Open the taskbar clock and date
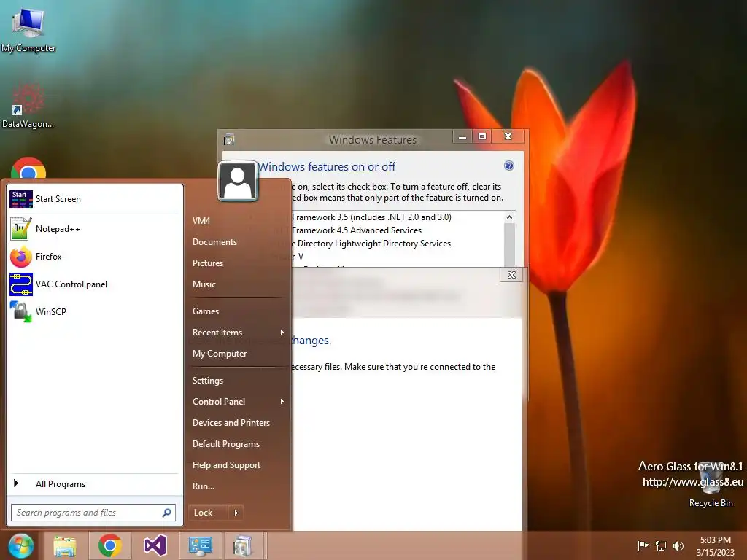 coord(715,546)
